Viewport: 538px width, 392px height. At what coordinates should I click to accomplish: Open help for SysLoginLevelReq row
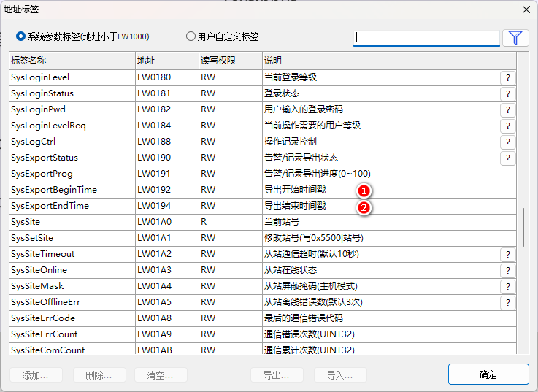point(507,126)
